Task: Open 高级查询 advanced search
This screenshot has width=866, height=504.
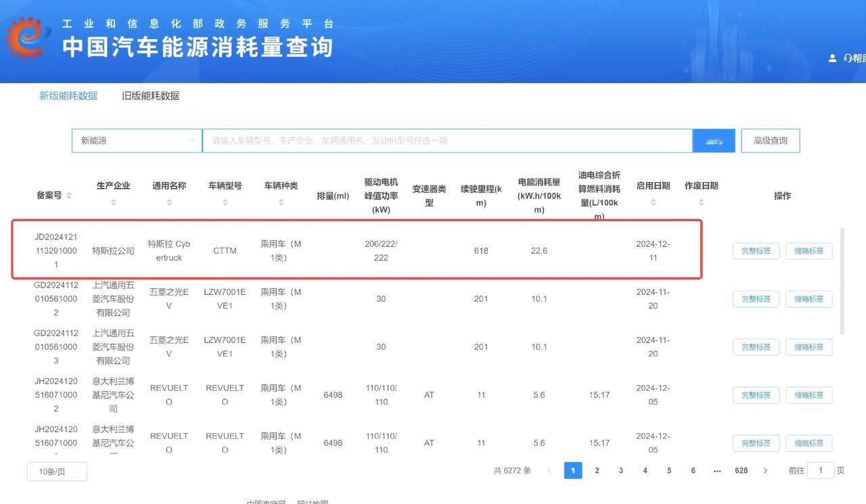Action: [x=771, y=141]
